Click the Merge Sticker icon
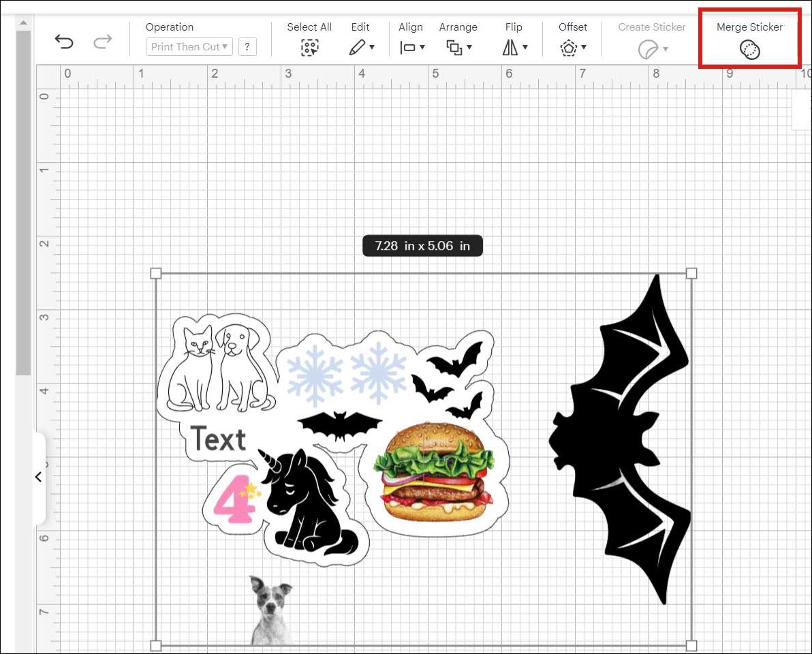 [749, 49]
